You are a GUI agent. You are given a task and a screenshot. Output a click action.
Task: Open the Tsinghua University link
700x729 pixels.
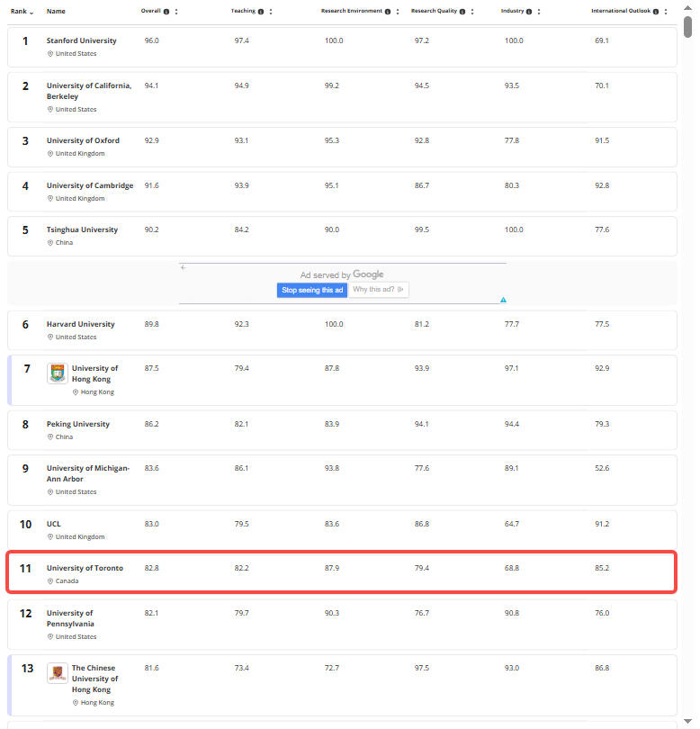coord(82,229)
